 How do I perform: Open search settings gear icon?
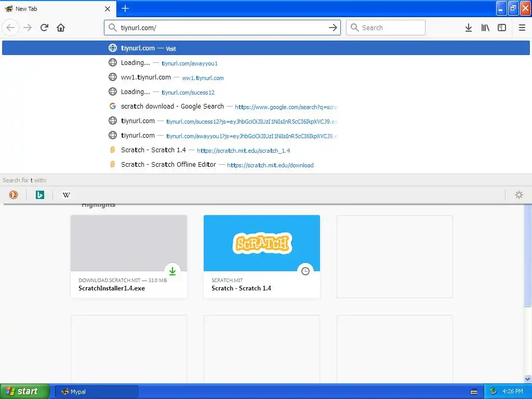tap(519, 195)
